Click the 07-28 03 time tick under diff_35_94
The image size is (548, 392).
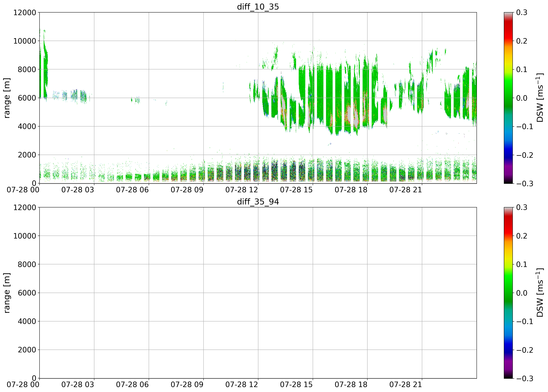pos(78,385)
